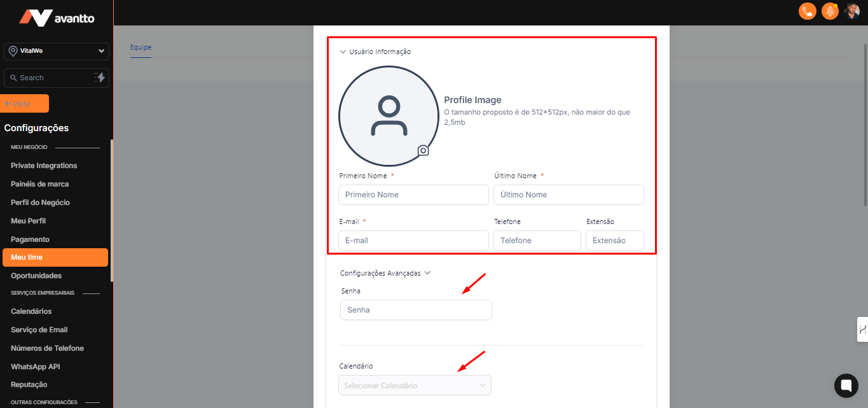Click the Primeiro Nome input field
868x408 pixels.
[413, 195]
